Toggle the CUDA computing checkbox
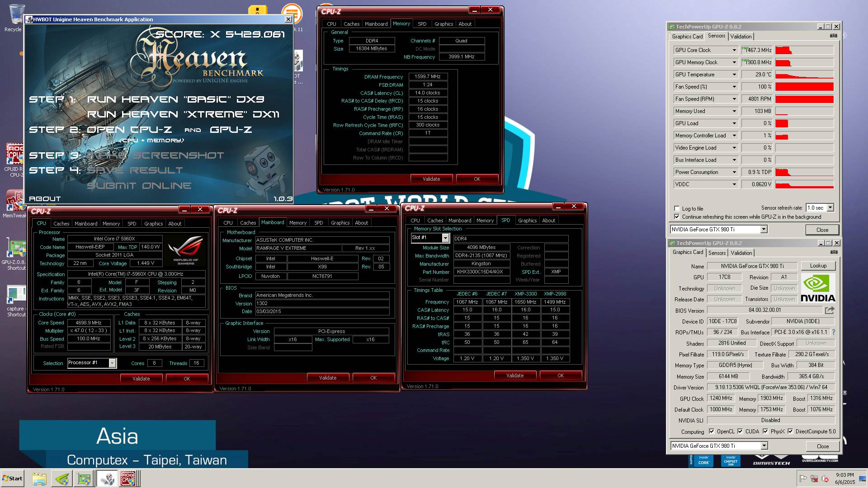This screenshot has height=488, width=868. tap(740, 432)
